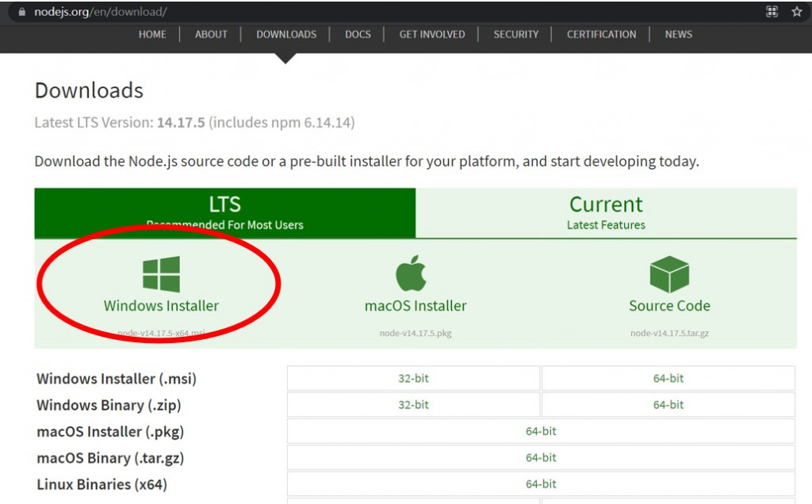
Task: Click the padlock site-info icon
Action: 21,12
